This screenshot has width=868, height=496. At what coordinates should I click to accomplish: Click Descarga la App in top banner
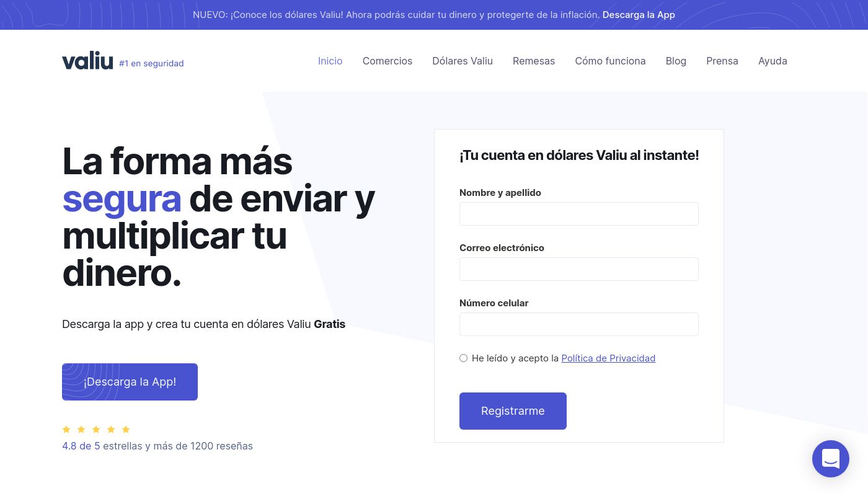[639, 15]
